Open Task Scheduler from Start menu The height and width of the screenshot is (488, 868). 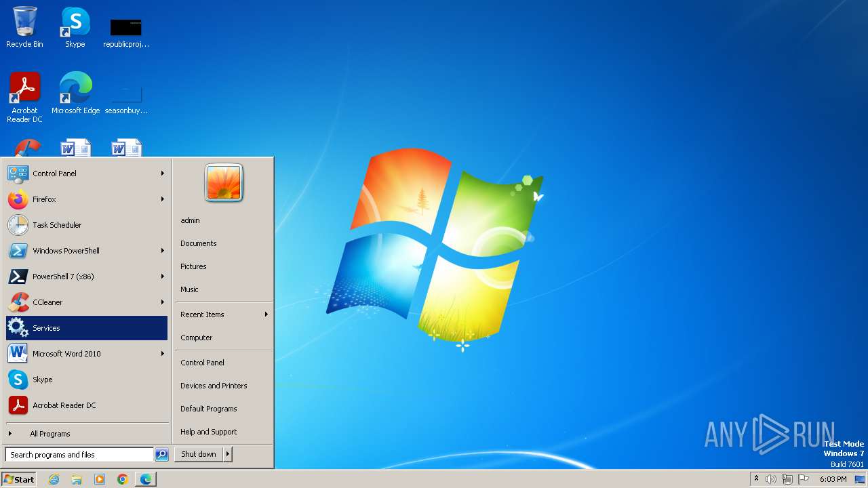point(87,225)
